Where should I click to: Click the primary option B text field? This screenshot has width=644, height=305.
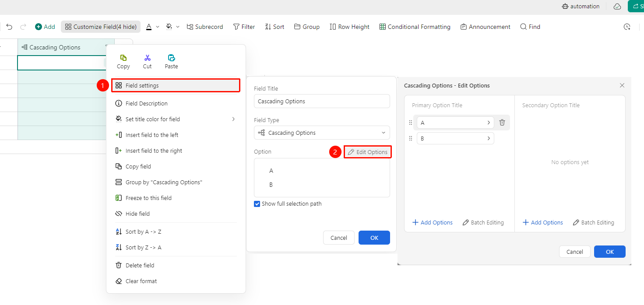tap(455, 138)
